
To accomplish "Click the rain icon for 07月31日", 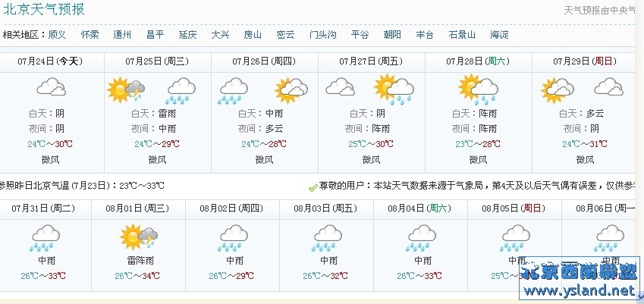I will coord(46,237).
